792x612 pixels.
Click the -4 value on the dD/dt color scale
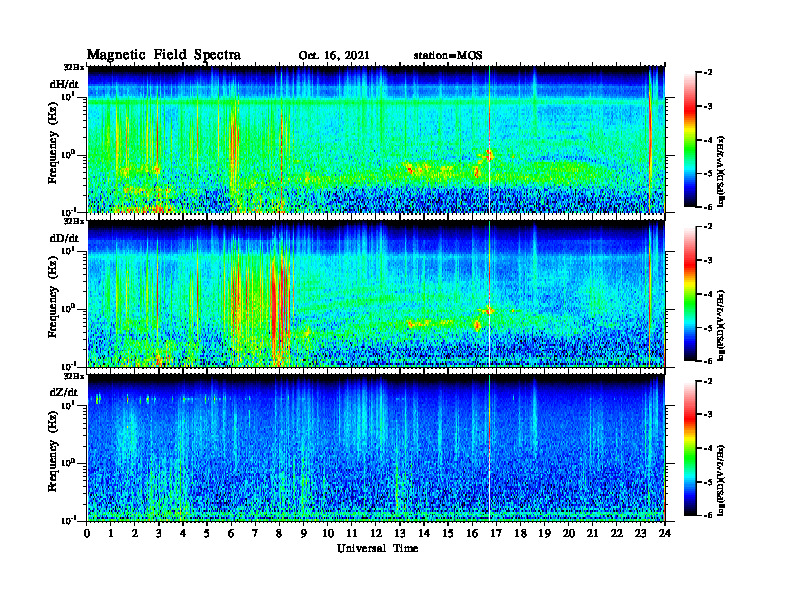tap(708, 294)
